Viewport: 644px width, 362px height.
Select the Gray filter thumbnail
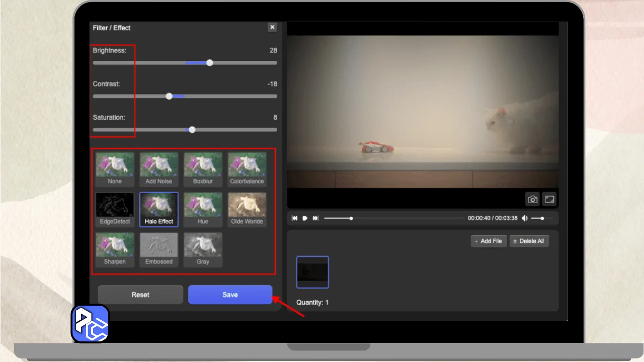[x=203, y=248]
